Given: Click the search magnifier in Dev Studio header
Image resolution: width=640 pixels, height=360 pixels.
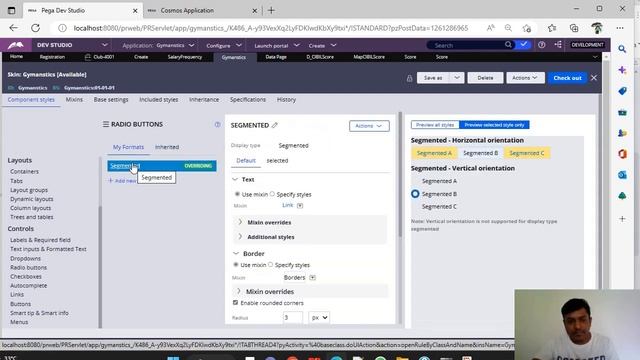Looking at the screenshot, I should click(x=508, y=44).
